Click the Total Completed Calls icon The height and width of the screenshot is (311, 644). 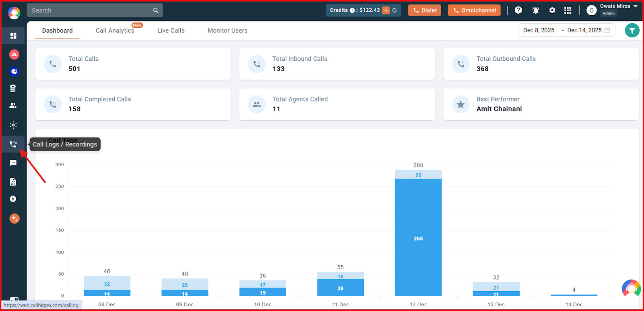[53, 105]
